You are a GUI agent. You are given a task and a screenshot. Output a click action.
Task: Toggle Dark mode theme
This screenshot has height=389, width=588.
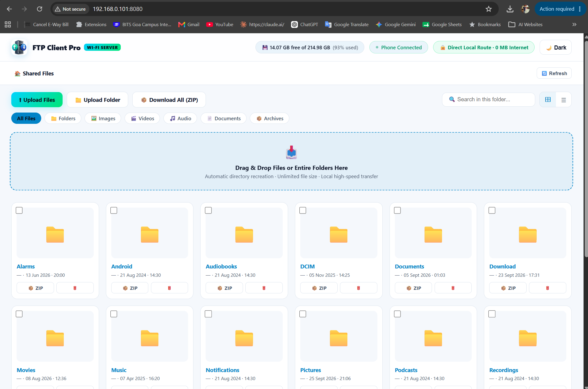tap(556, 48)
